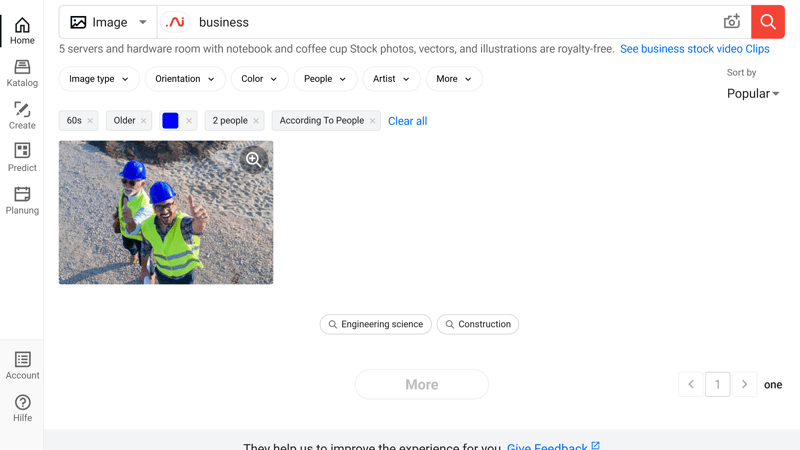Open the Create tool in sidebar
This screenshot has width=800, height=450.
click(22, 115)
